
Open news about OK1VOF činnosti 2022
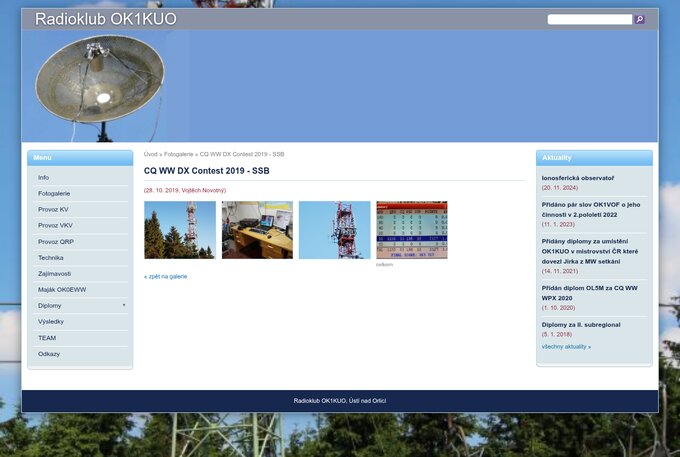point(591,209)
